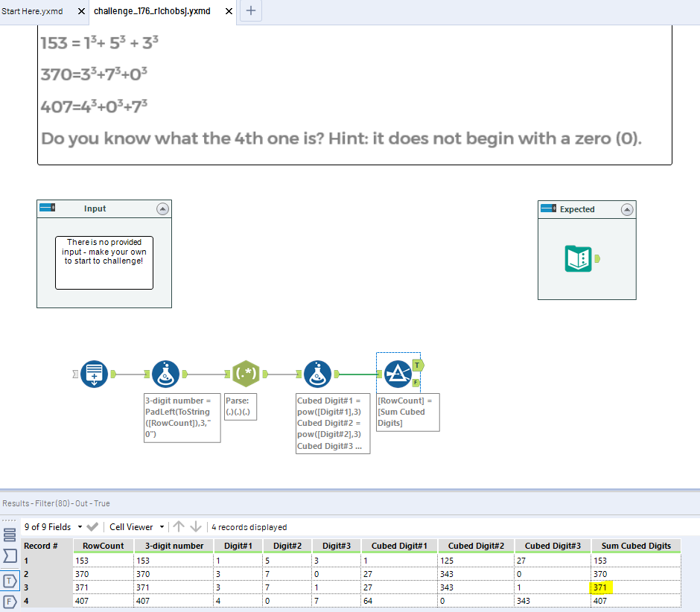Show the True output results anchor
Viewport: 700px width, 612px height.
tap(10, 581)
